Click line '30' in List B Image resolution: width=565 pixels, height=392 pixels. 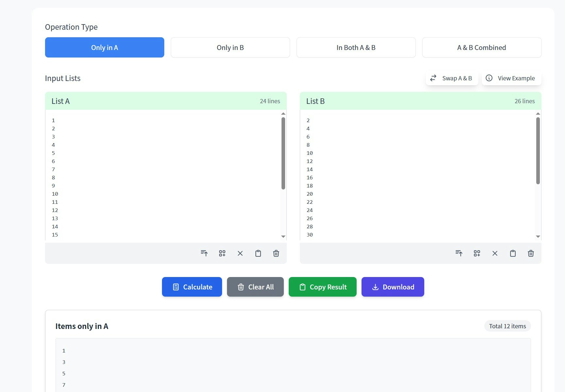[310, 235]
